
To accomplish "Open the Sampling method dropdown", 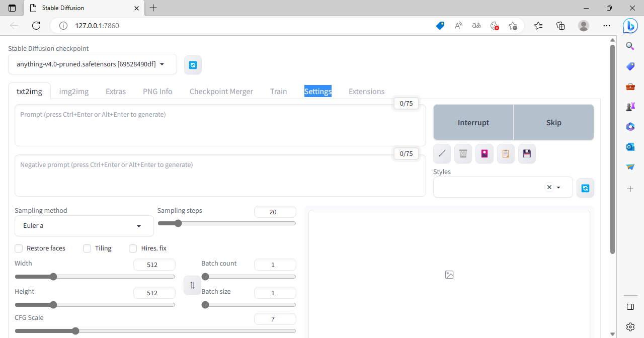I will click(84, 226).
